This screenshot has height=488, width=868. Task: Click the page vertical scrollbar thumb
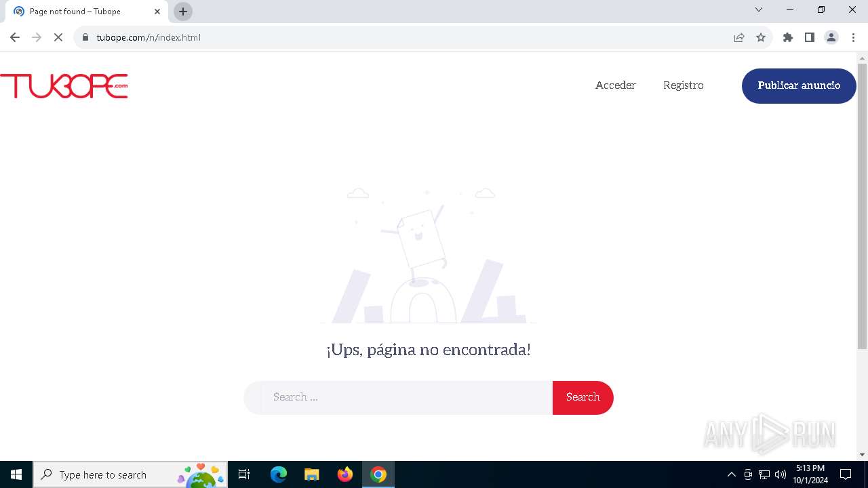862,207
